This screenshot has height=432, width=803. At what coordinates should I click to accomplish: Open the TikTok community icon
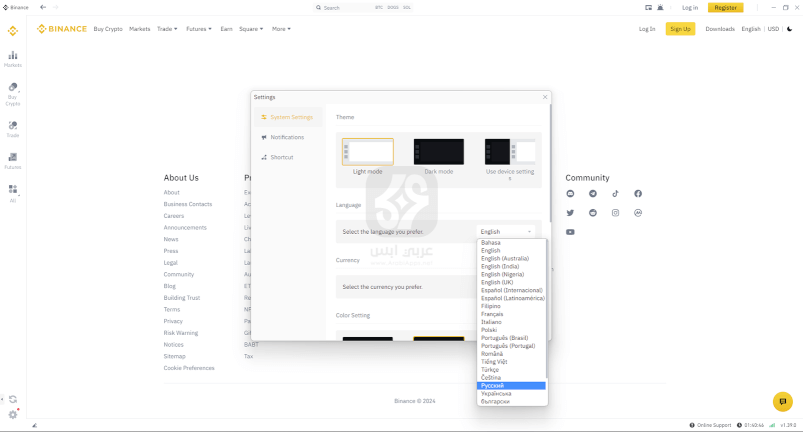coord(615,193)
